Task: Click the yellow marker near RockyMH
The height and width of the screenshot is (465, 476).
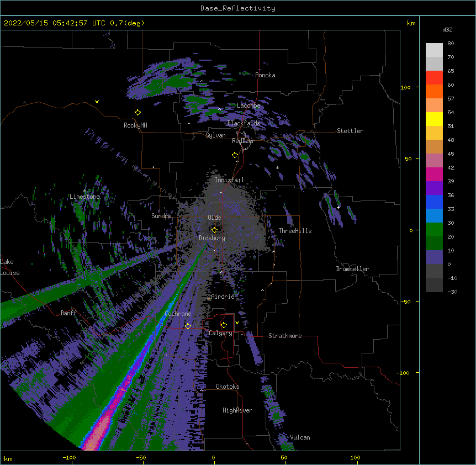Action: pos(138,113)
